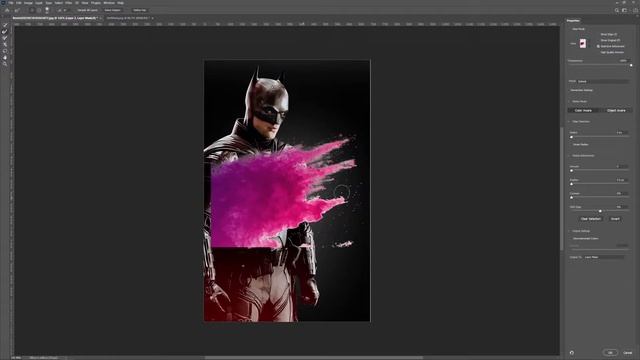Screen dimensions: 640x360
Task: Open the Layer menu
Action: (39, 3)
